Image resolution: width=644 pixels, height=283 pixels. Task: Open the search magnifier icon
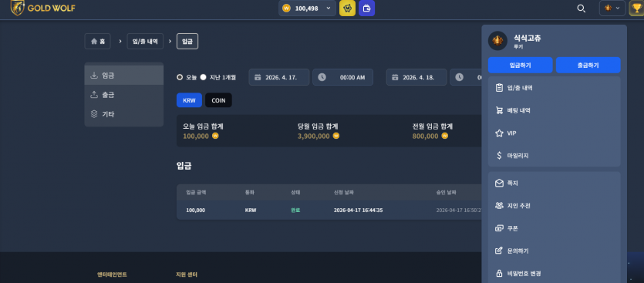pos(582,8)
